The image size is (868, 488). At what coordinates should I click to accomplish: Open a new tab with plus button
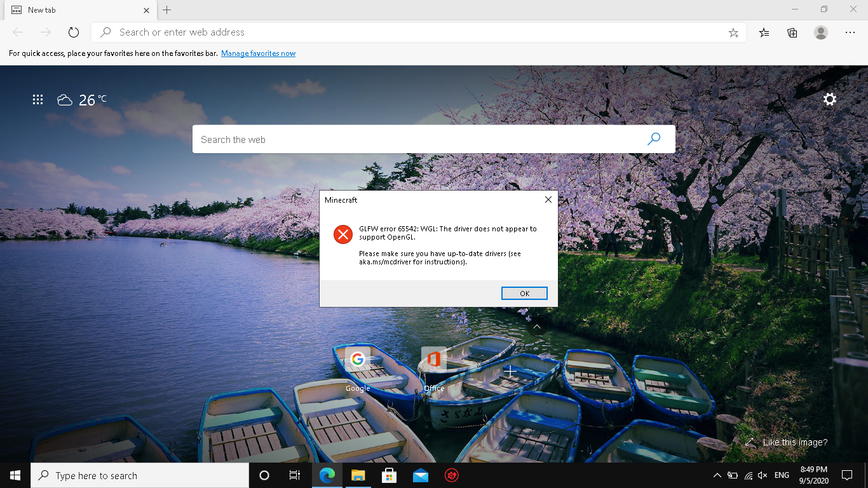tap(167, 10)
